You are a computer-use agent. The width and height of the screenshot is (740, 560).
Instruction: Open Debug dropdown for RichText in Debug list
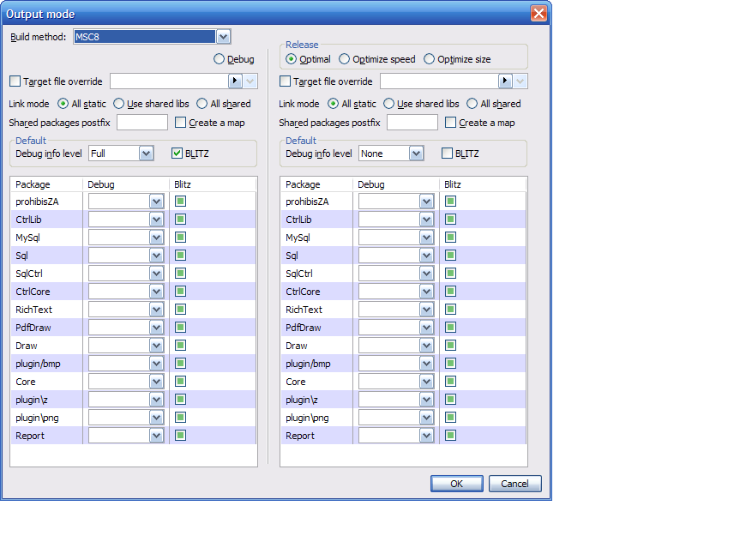(156, 310)
